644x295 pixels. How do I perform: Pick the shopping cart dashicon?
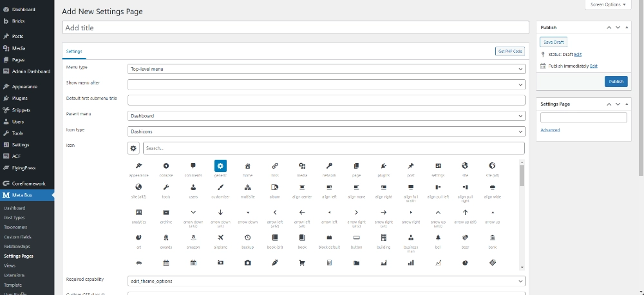pyautogui.click(x=302, y=263)
